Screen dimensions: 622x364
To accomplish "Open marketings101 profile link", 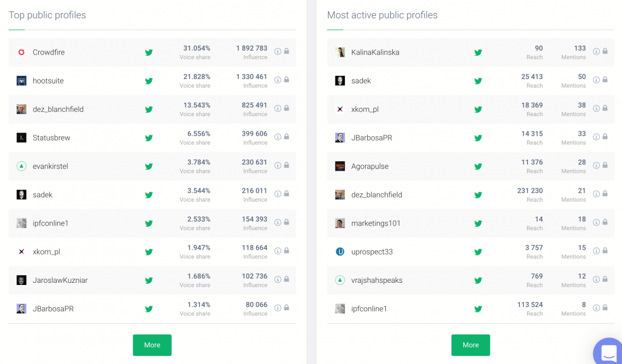I will tap(376, 223).
